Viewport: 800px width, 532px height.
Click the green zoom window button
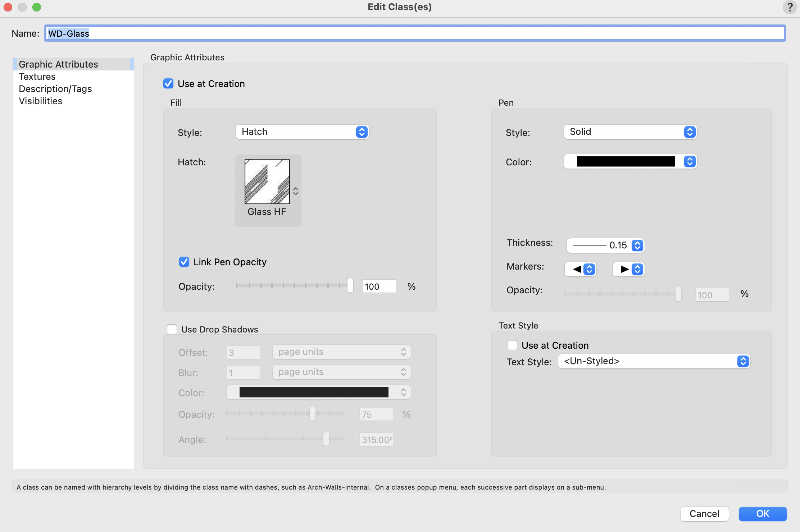(x=37, y=7)
